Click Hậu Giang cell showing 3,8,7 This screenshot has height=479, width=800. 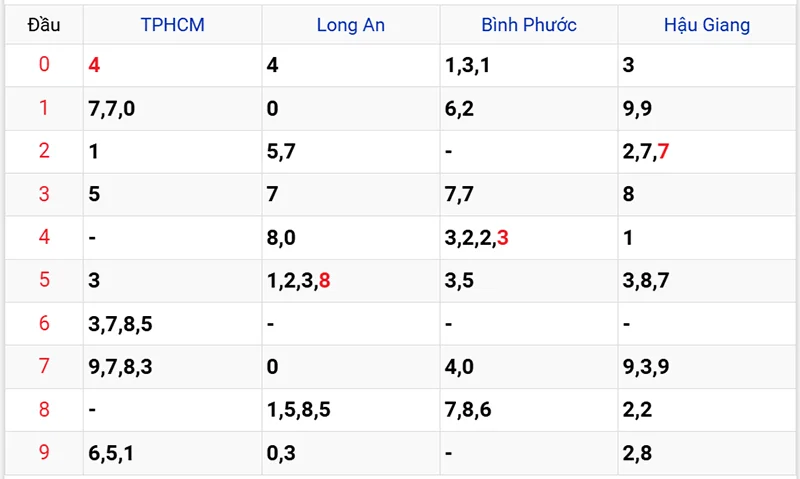(x=646, y=281)
